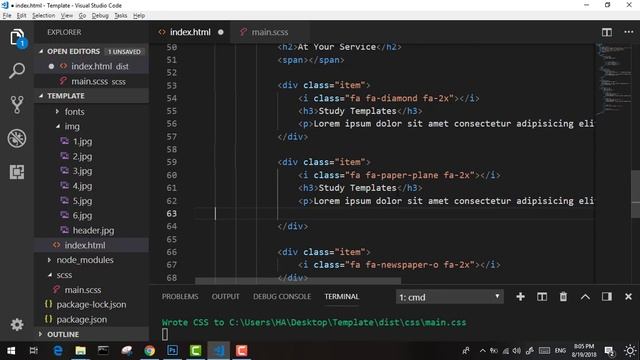
Task: Open the taskbar clock showing 8:05 PM
Action: click(583, 351)
